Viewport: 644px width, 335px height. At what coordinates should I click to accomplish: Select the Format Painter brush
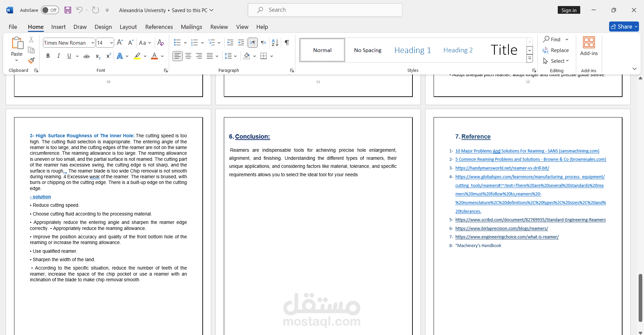click(31, 60)
